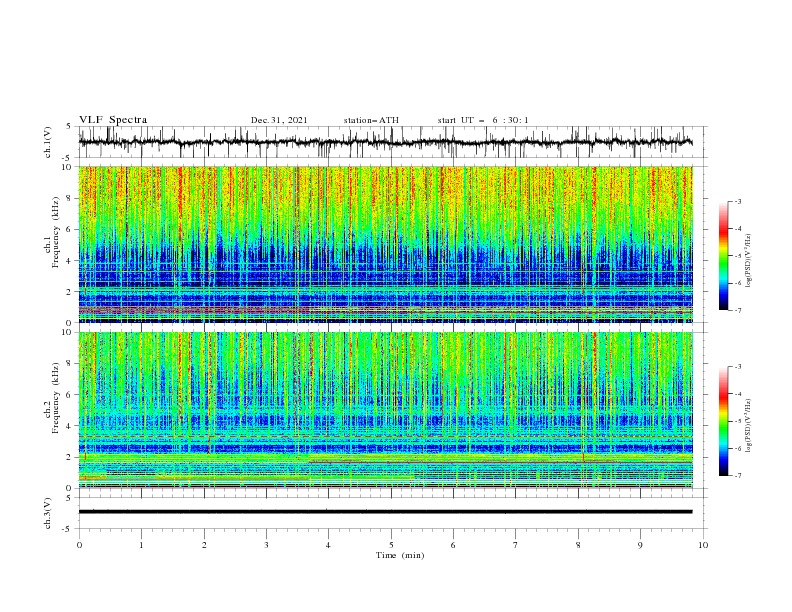792x612 pixels.
Task: Click the ch.2 spectrogram color scale bar
Action: tap(723, 421)
